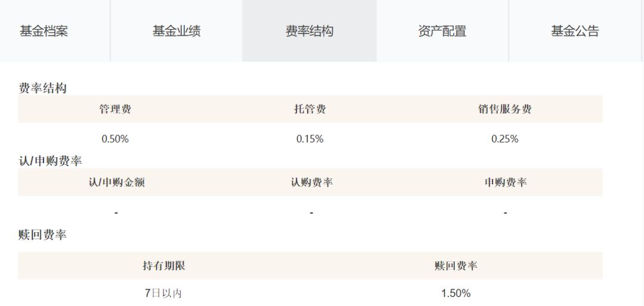644x306 pixels.
Task: Select the 0.25% sales service fee value
Action: point(504,139)
